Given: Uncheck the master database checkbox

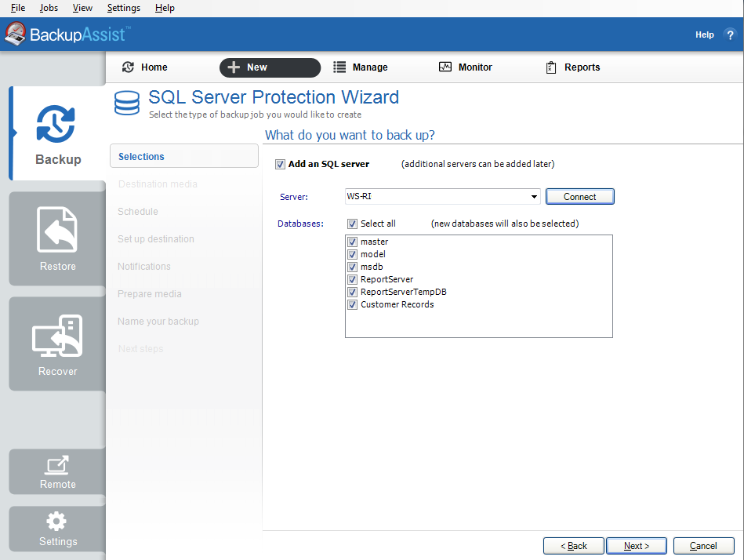Looking at the screenshot, I should point(352,242).
